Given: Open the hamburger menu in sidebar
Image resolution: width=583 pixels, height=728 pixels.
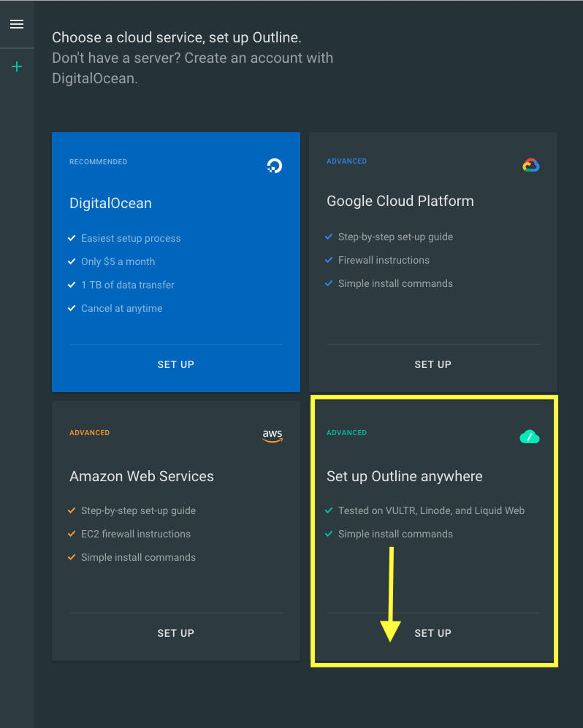Looking at the screenshot, I should (17, 24).
